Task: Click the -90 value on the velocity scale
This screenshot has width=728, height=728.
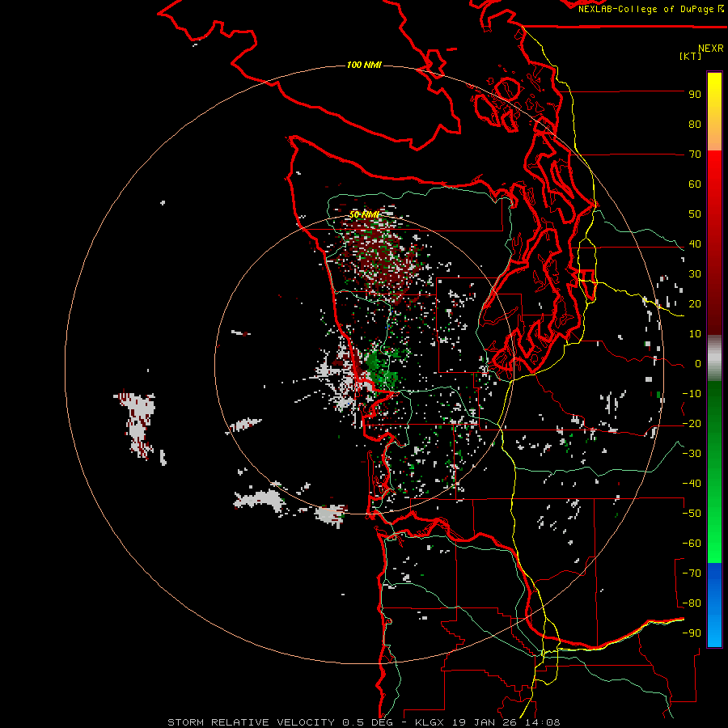Action: click(x=692, y=633)
